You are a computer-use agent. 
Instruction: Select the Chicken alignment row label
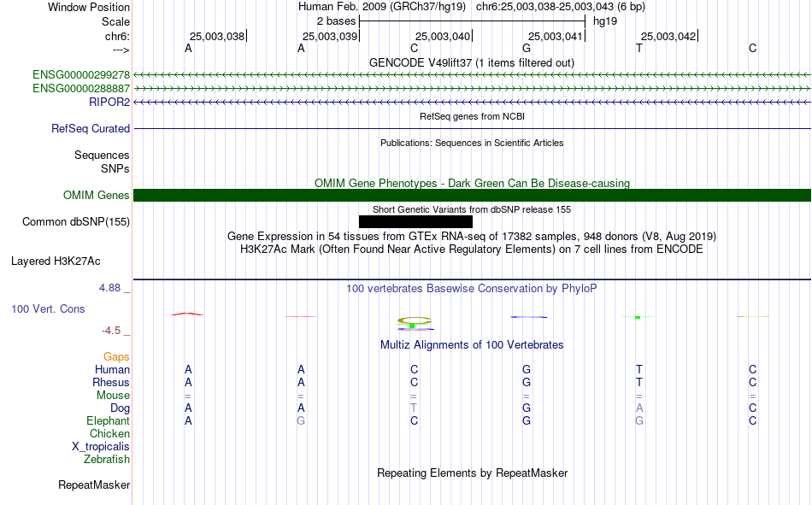click(x=109, y=433)
